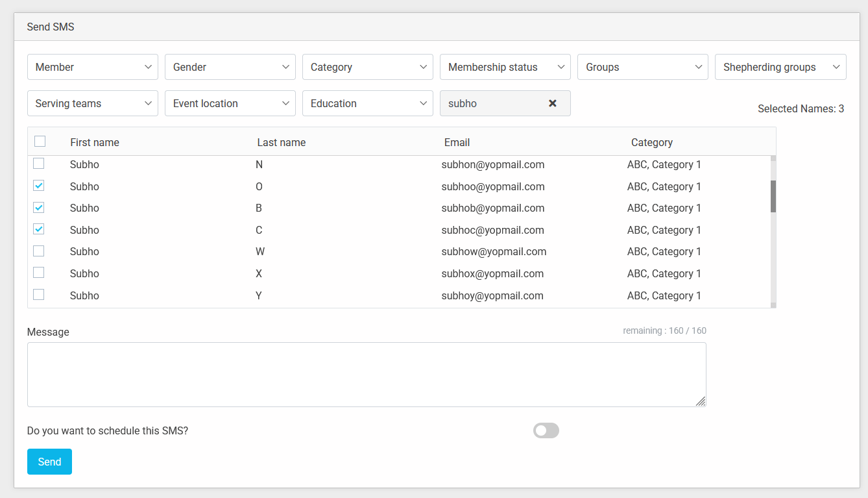Uncheck the Subho C row checkbox
The height and width of the screenshot is (498, 868).
point(39,229)
